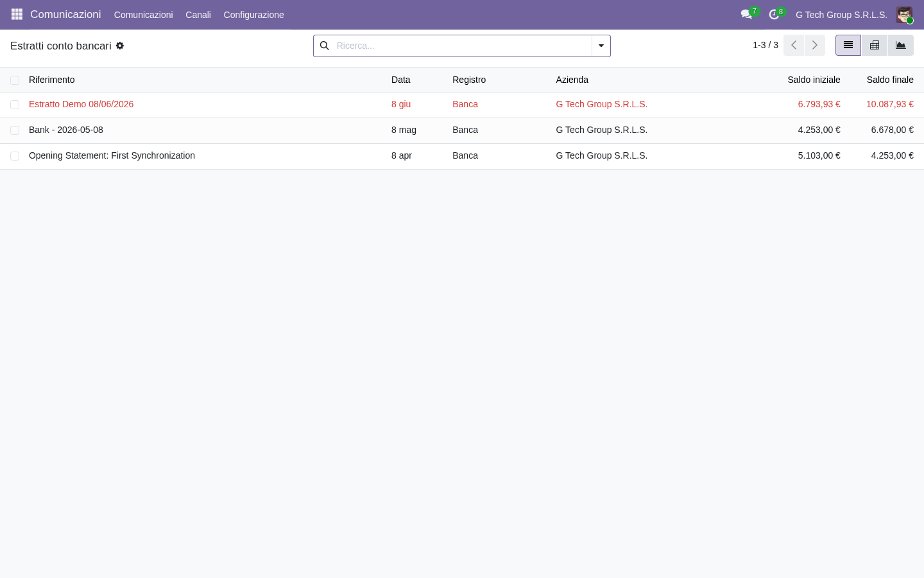Click the 6.678,00 € final balance

tap(892, 130)
